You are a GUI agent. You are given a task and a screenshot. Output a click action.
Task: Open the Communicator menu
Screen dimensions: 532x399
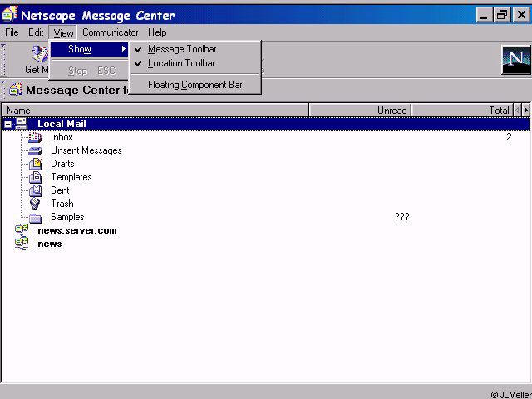coord(111,32)
